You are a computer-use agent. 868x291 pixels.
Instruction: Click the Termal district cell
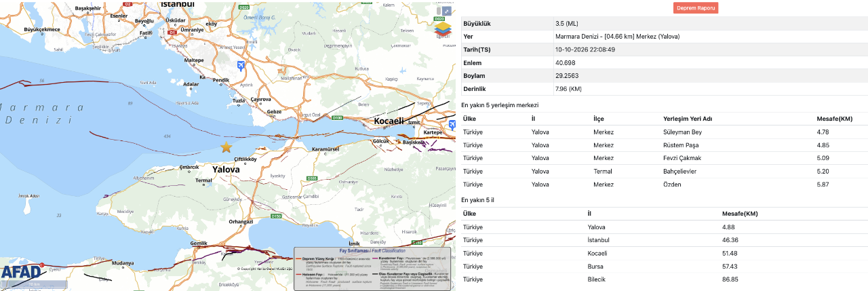point(603,172)
